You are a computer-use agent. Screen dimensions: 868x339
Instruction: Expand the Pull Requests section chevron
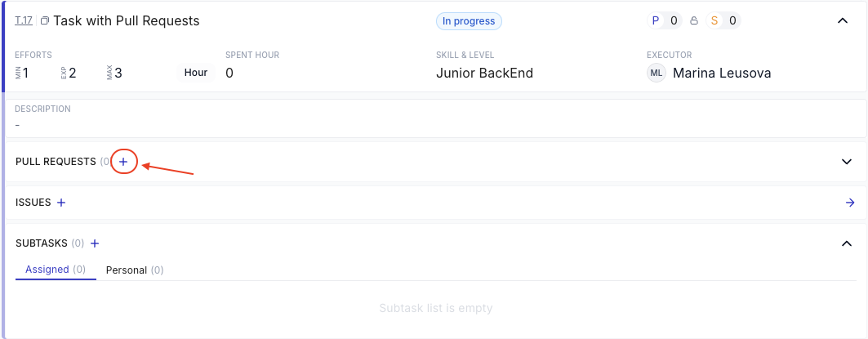point(847,162)
